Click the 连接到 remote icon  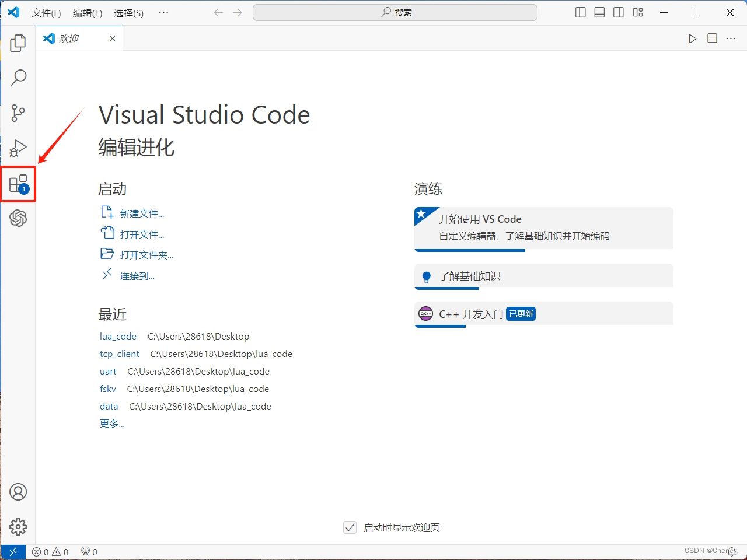107,274
